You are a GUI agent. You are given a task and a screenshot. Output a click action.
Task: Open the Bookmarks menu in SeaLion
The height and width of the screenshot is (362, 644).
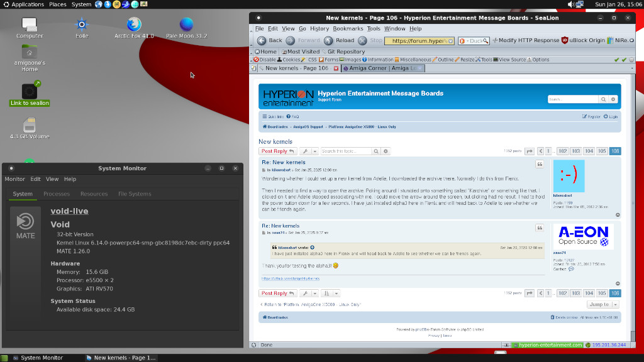pos(348,29)
